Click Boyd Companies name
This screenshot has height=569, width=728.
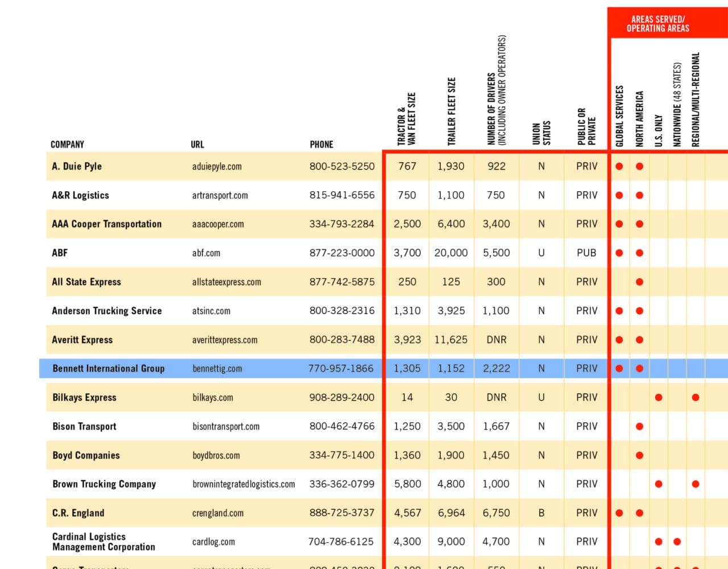click(86, 455)
